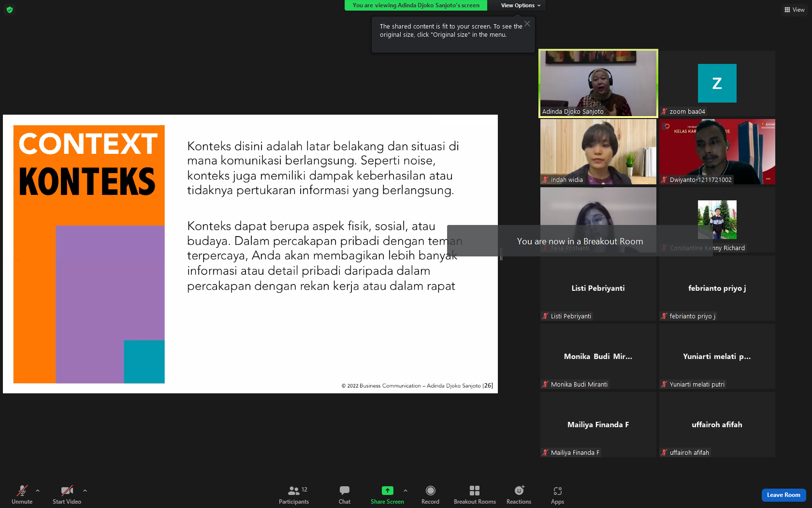Click the muted mic icon on zoom baa04
Screen dimensions: 812x508
[x=665, y=112]
